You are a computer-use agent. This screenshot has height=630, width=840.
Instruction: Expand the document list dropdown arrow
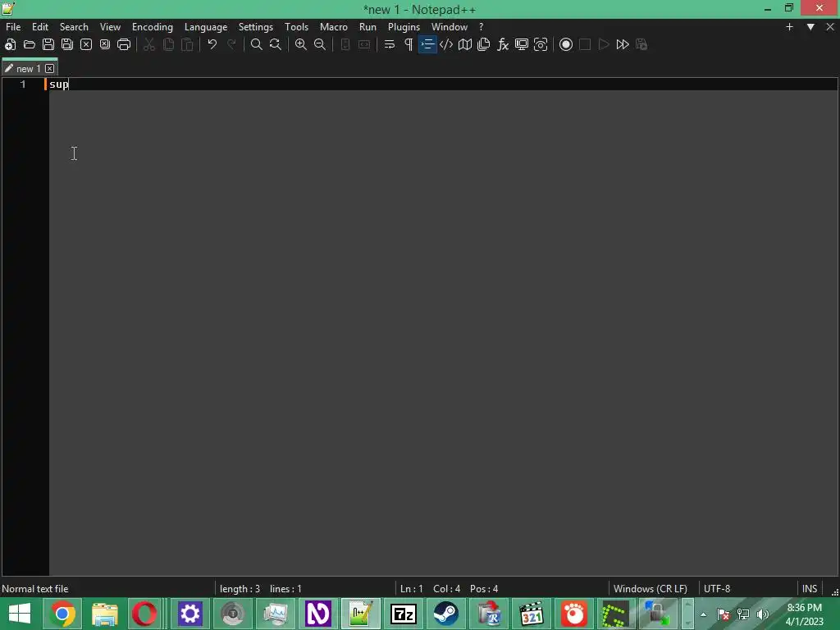click(x=810, y=27)
